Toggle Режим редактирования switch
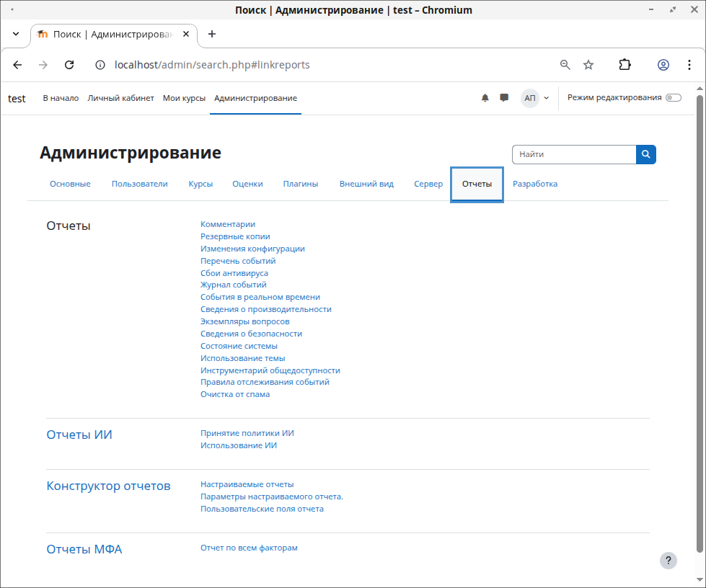The image size is (706, 588). pyautogui.click(x=673, y=98)
